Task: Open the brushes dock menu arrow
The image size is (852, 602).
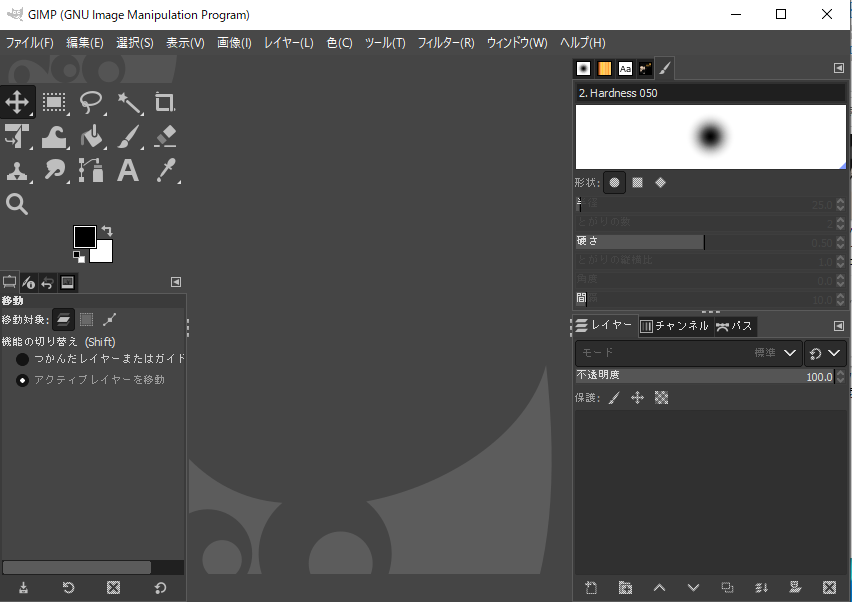Action: click(x=838, y=67)
